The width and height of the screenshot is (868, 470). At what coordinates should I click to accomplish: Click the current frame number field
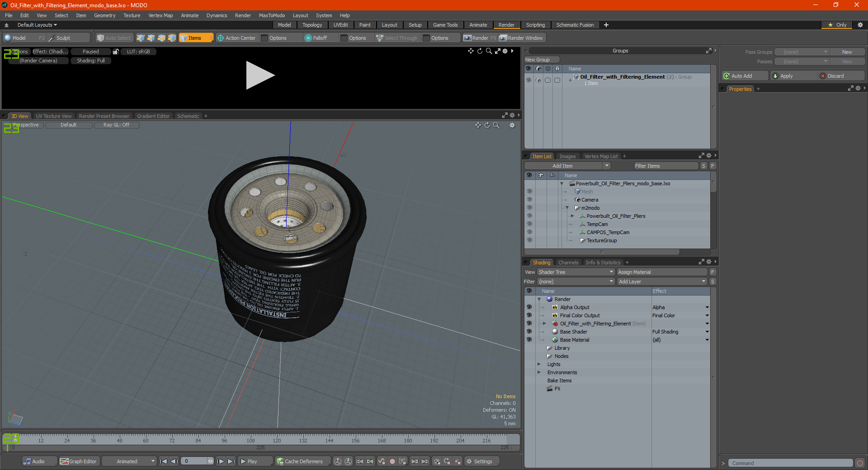click(x=198, y=461)
